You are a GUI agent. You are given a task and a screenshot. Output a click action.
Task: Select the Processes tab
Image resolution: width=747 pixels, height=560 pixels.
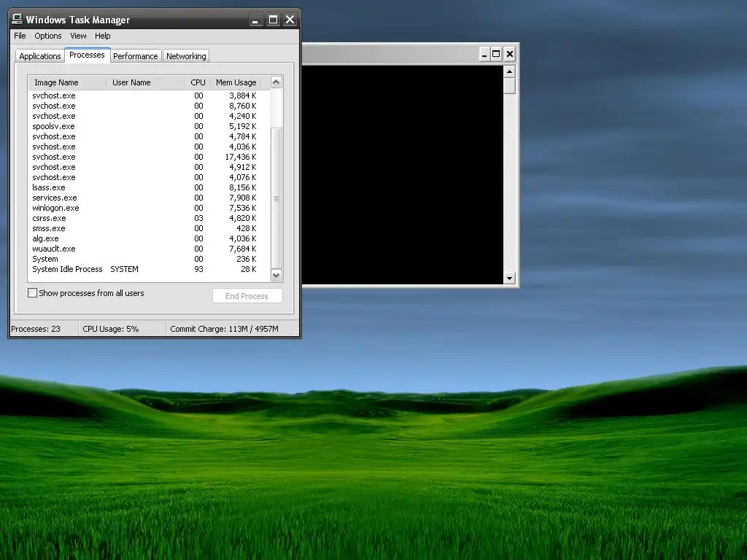click(x=88, y=55)
